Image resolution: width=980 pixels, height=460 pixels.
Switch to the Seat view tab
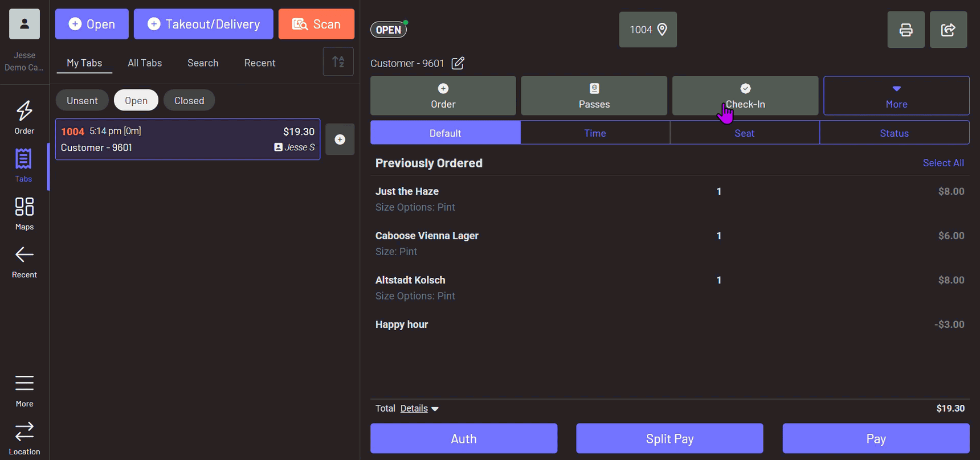coord(744,133)
